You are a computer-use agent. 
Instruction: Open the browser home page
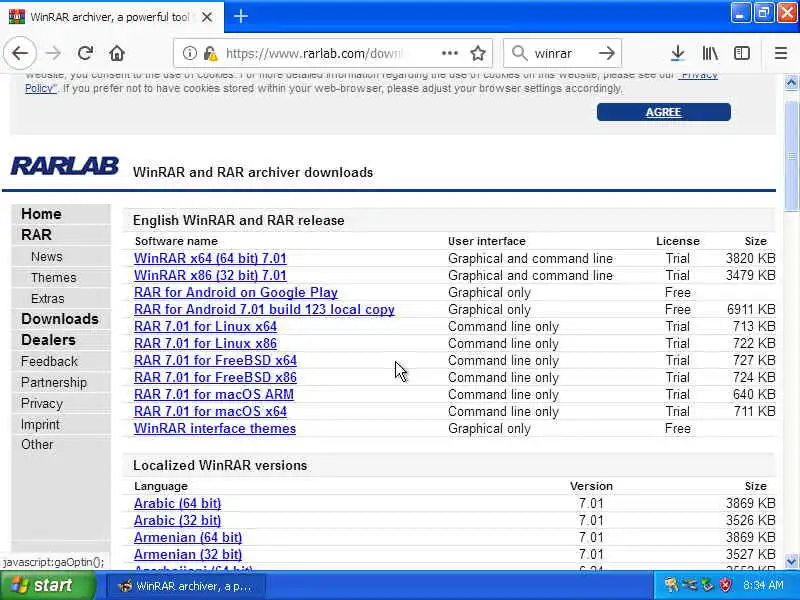coord(117,53)
